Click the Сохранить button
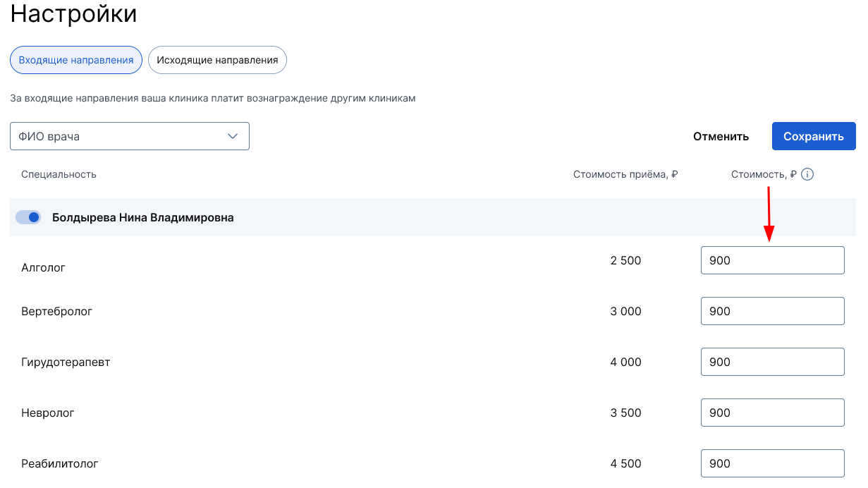 click(x=813, y=136)
